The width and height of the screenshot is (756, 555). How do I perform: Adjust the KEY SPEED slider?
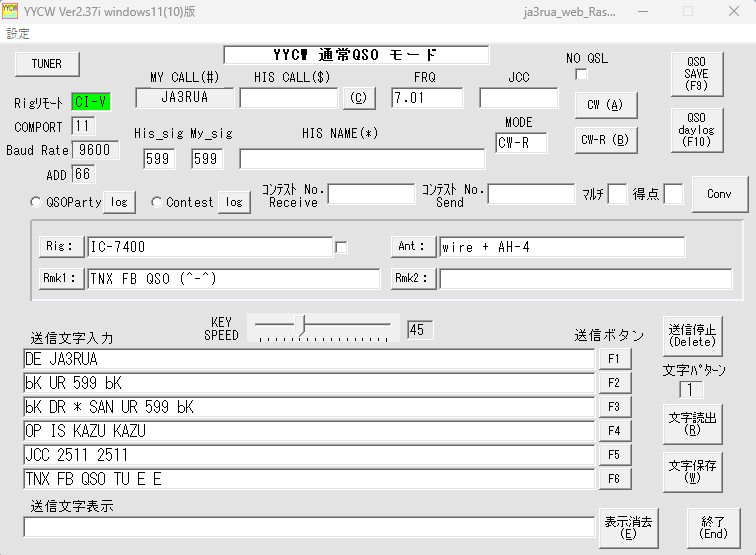pyautogui.click(x=303, y=325)
